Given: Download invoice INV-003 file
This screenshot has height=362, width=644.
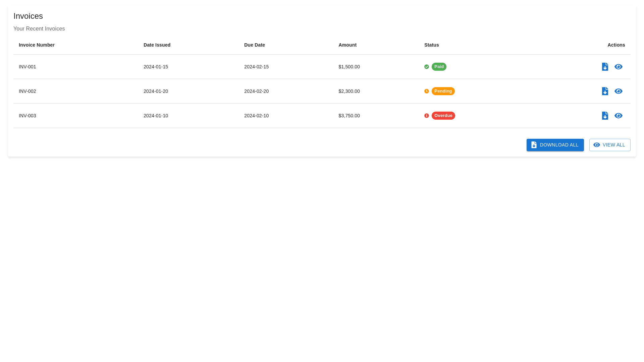Looking at the screenshot, I should pyautogui.click(x=605, y=116).
